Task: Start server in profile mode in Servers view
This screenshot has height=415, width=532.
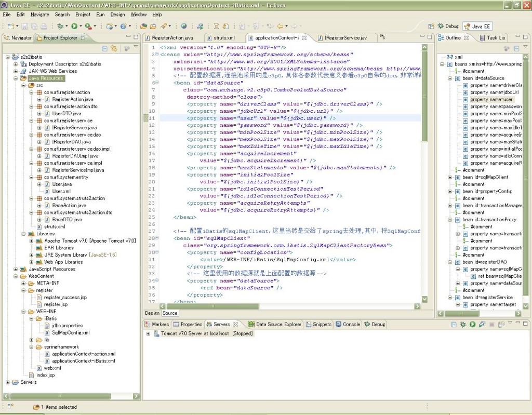Action: pyautogui.click(x=481, y=325)
